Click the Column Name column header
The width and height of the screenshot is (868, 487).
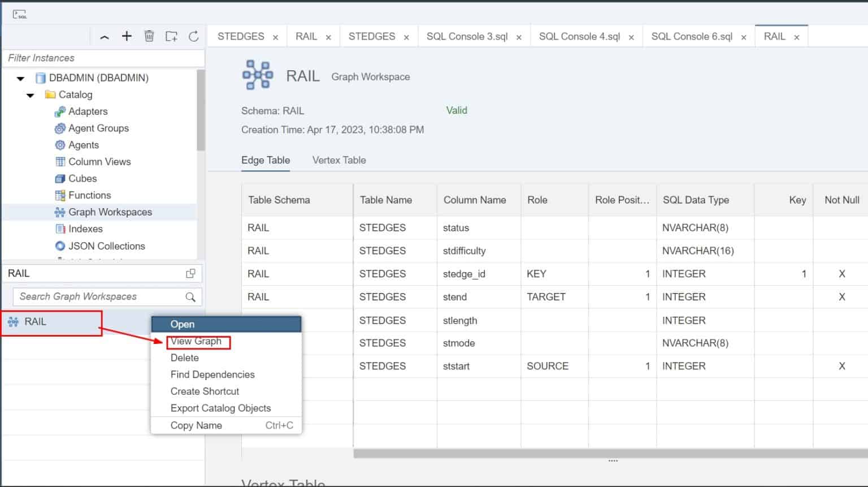(x=474, y=200)
